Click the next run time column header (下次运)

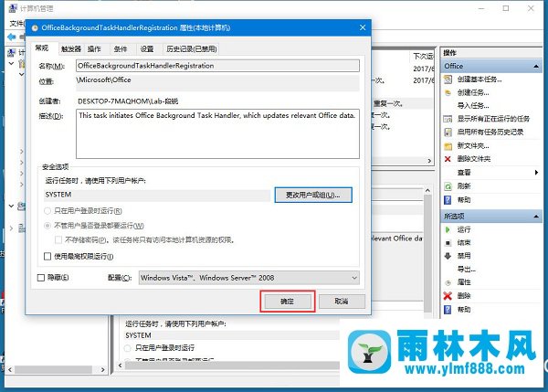pyautogui.click(x=423, y=56)
